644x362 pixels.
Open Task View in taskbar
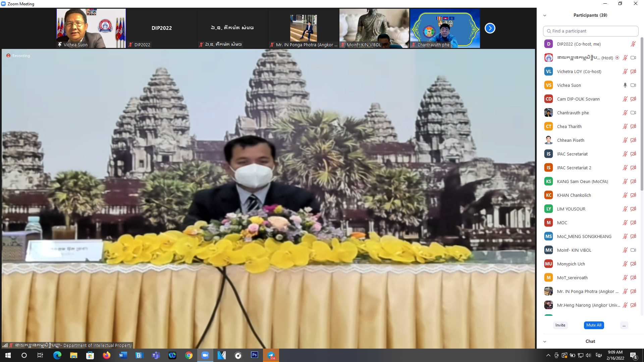pyautogui.click(x=40, y=355)
